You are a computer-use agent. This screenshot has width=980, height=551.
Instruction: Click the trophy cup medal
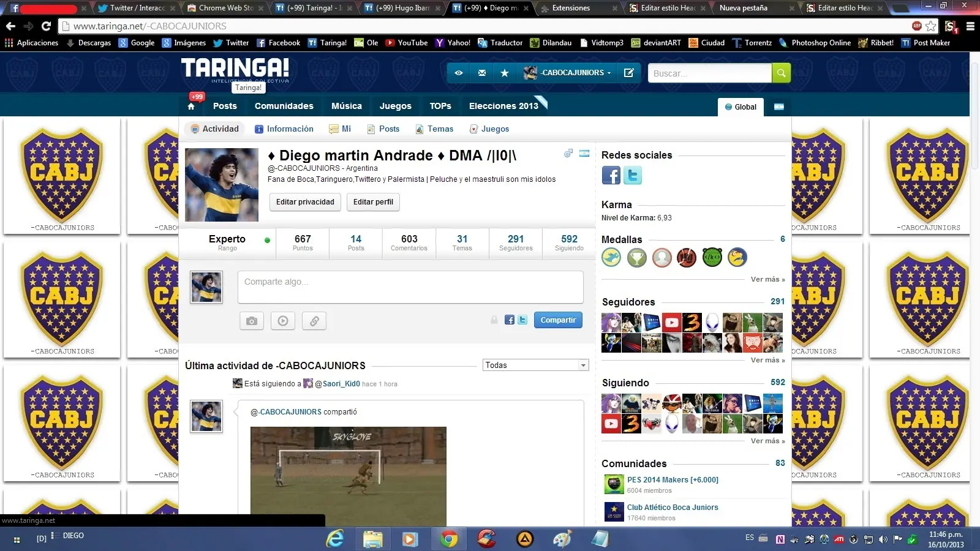(x=637, y=258)
